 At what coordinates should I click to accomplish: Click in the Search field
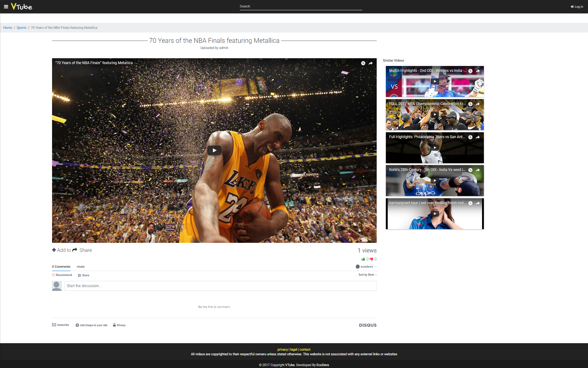pyautogui.click(x=301, y=6)
